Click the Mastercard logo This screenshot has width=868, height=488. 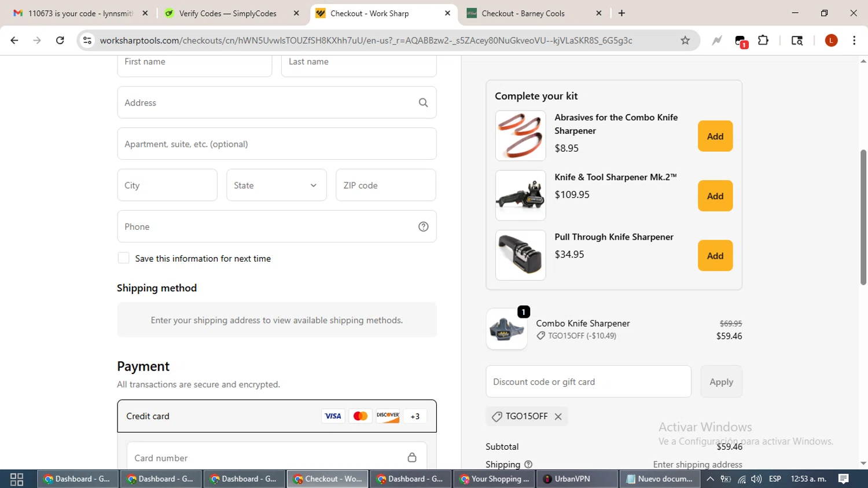[361, 416]
